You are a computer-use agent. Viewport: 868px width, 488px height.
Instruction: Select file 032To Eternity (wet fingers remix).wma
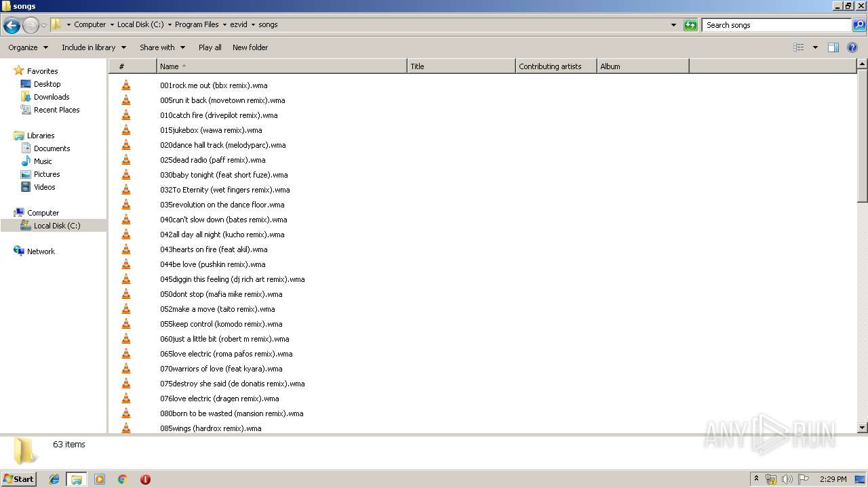tap(224, 190)
